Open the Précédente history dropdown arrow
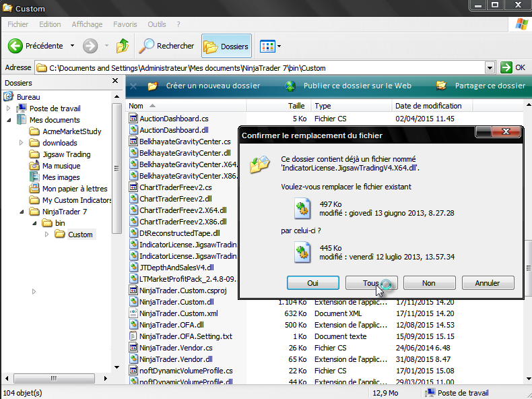 point(72,46)
